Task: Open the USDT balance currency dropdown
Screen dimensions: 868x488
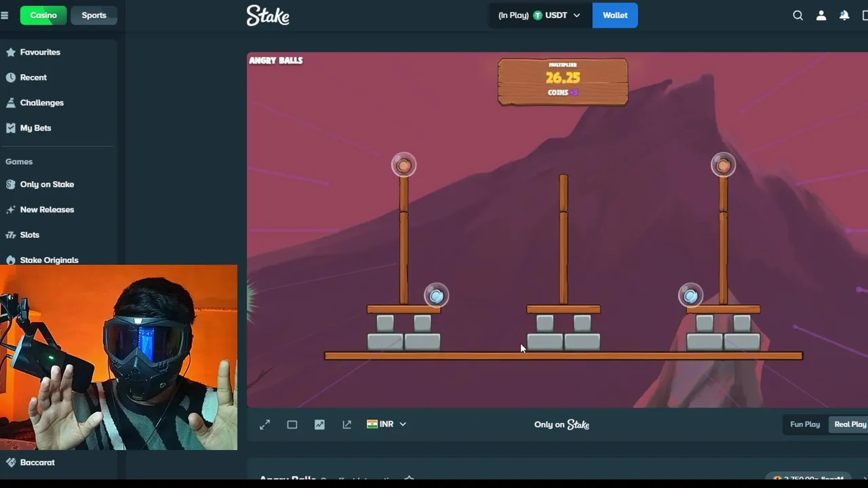Action: click(x=540, y=15)
